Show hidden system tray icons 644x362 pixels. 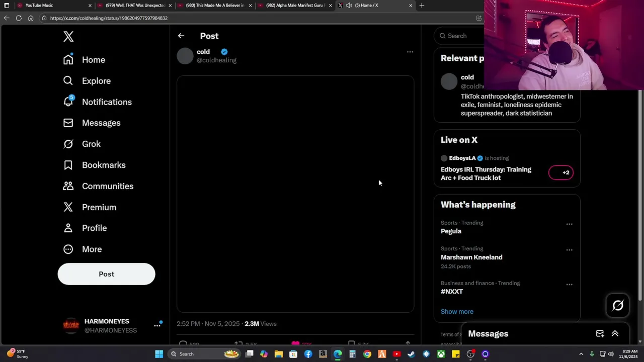(x=581, y=354)
